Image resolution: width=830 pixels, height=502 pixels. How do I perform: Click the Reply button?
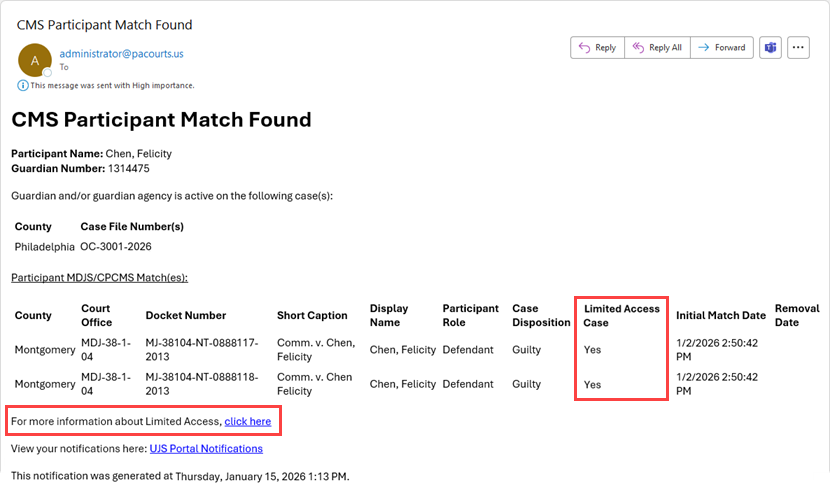(x=597, y=48)
